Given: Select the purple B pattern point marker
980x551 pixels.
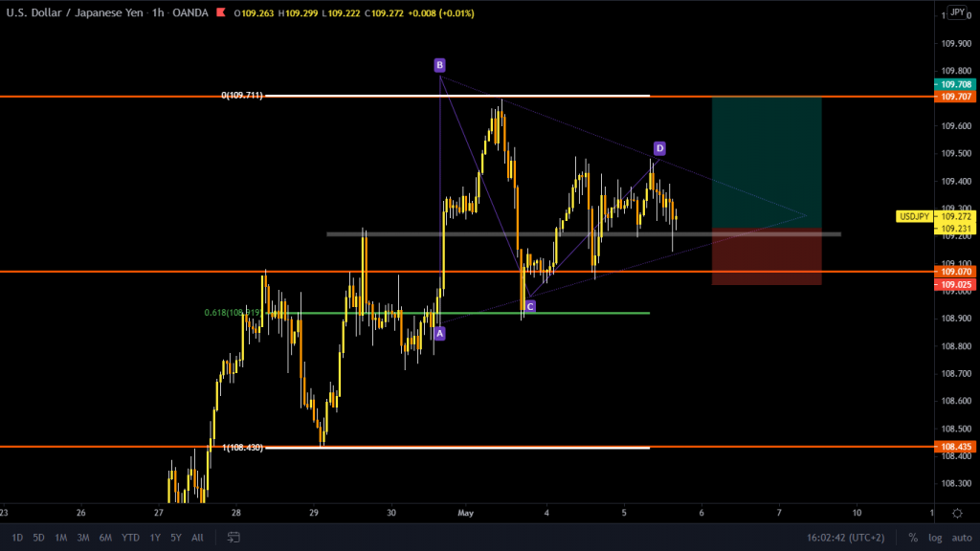Looking at the screenshot, I should (x=439, y=65).
